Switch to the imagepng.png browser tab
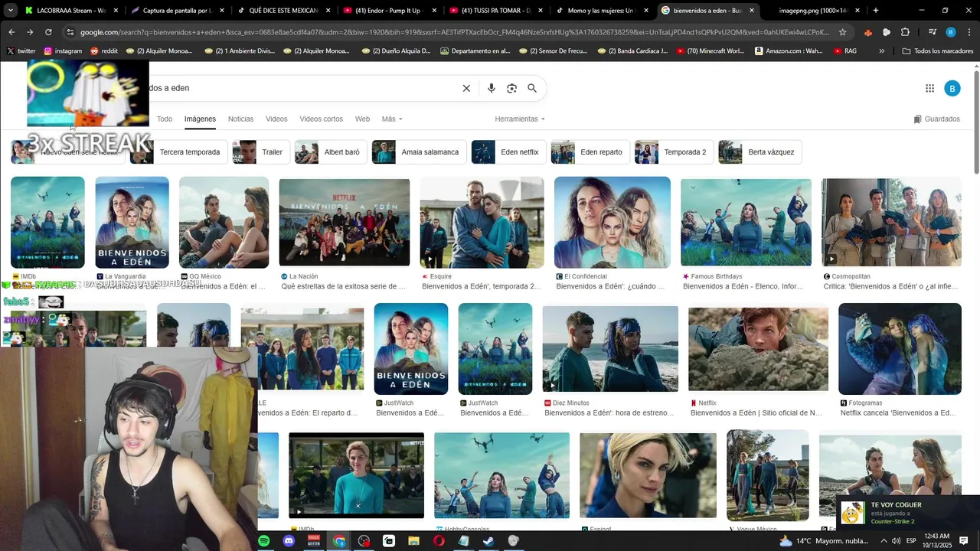This screenshot has height=551, width=980. pos(812,11)
